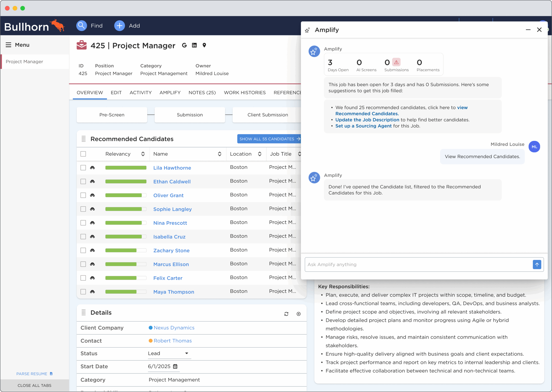This screenshot has width=552, height=392.
Task: Send message with Amplify arrow button
Action: point(537,264)
